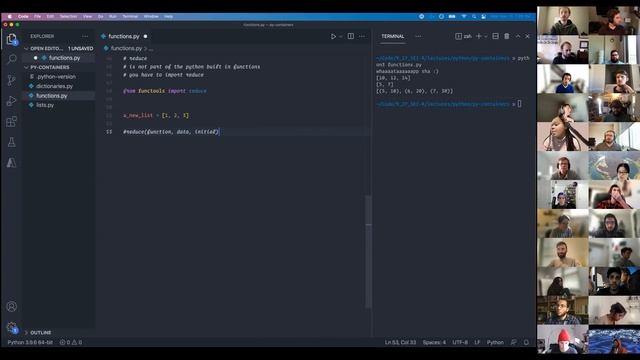Screen dimensions: 640x360
Task: Open Terminal panel more views ellipsis
Action: coord(418,36)
